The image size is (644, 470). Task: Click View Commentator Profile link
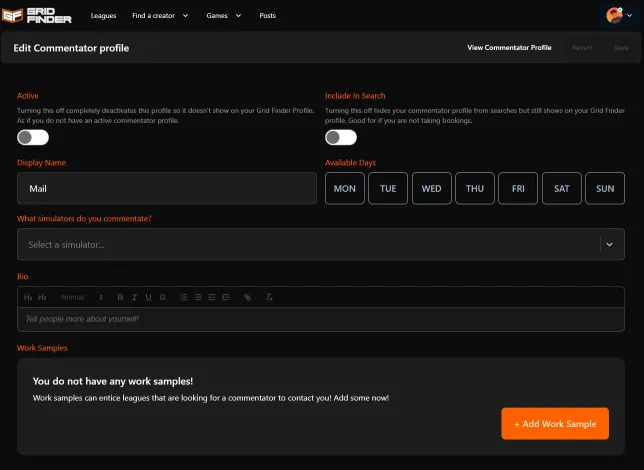(x=509, y=47)
